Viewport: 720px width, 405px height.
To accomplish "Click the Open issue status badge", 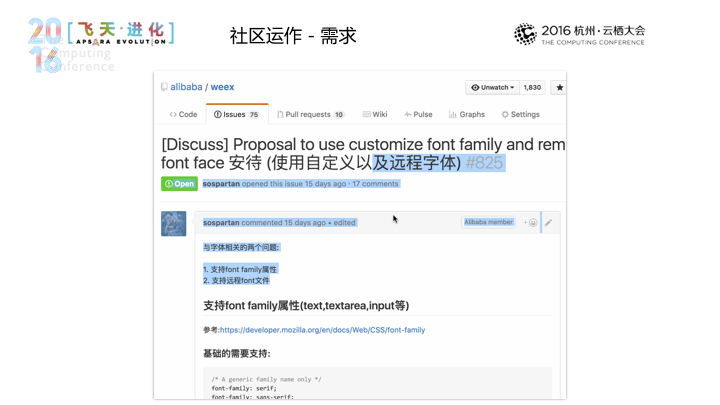I will [179, 184].
